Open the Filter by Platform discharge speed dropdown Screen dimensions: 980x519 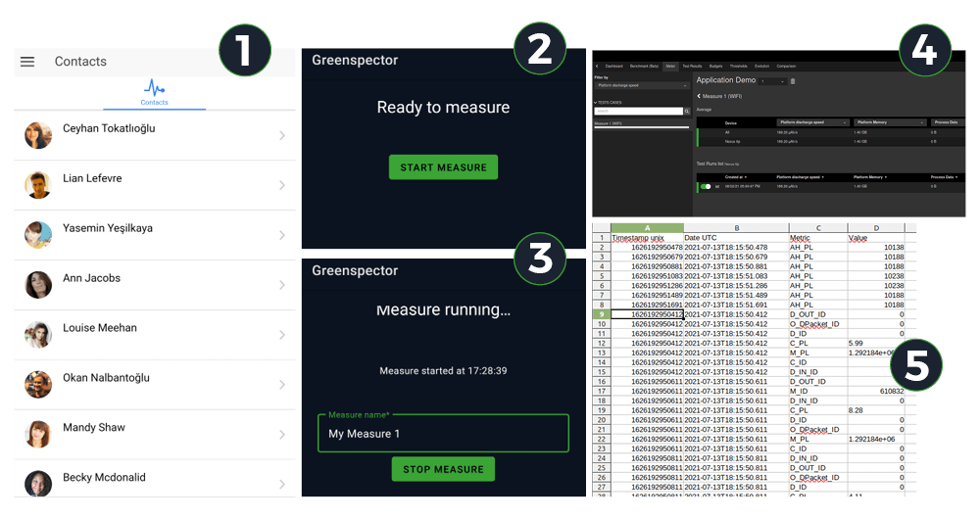point(642,85)
